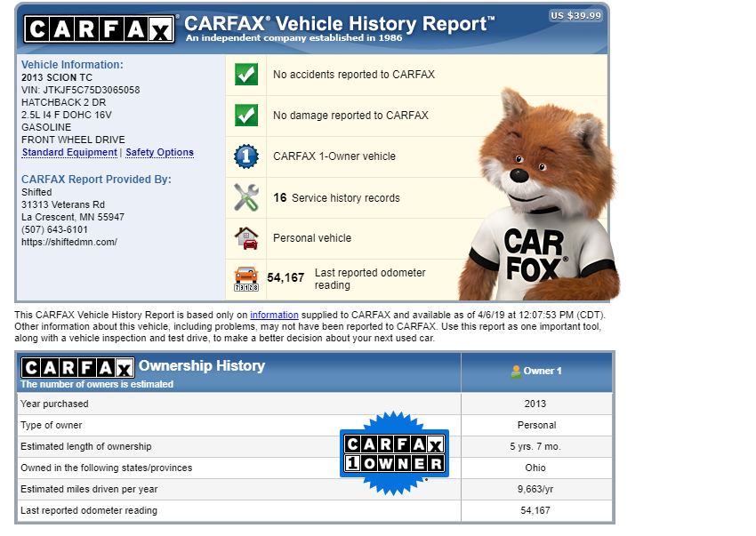Click 'CARFAX 1-Owner vehicle' text

[334, 156]
